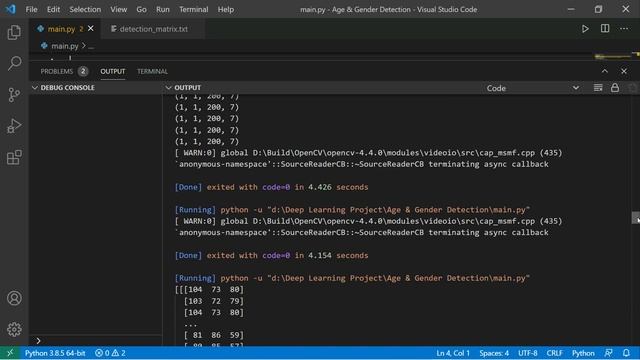Switch to the Terminal panel tab
Viewport: 640px width, 360px height.
coord(152,71)
